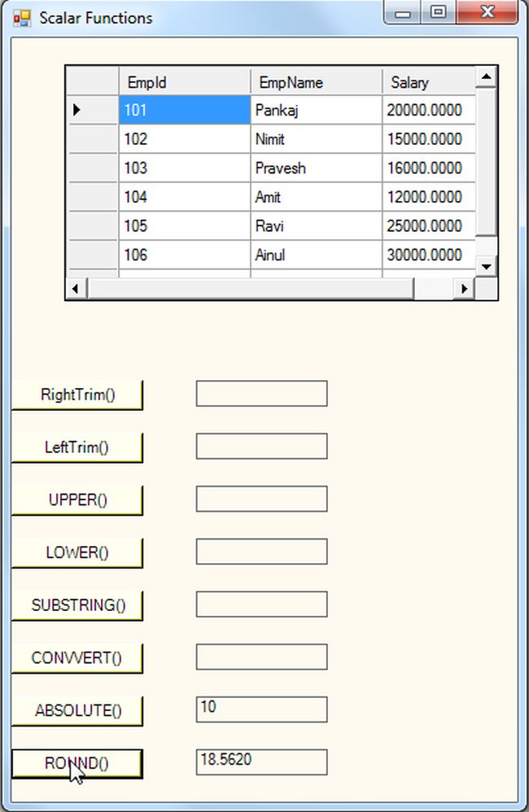Focus the text box beside RightTrim()
This screenshot has height=812, width=529.
coord(261,393)
